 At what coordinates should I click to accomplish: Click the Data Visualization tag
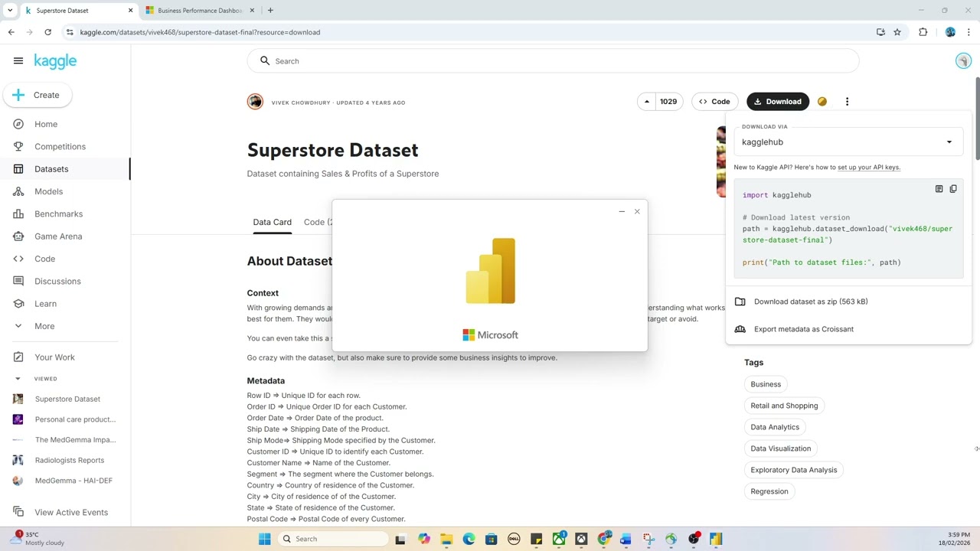780,448
